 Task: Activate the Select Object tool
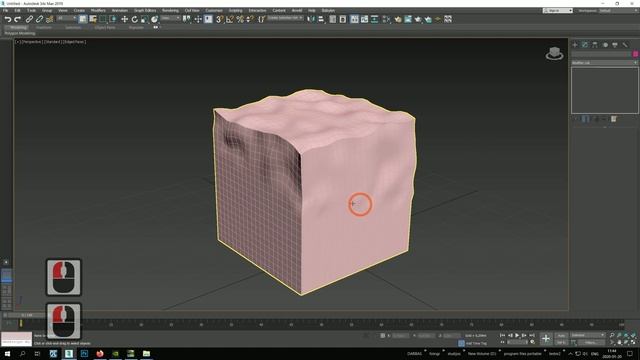(x=83, y=19)
